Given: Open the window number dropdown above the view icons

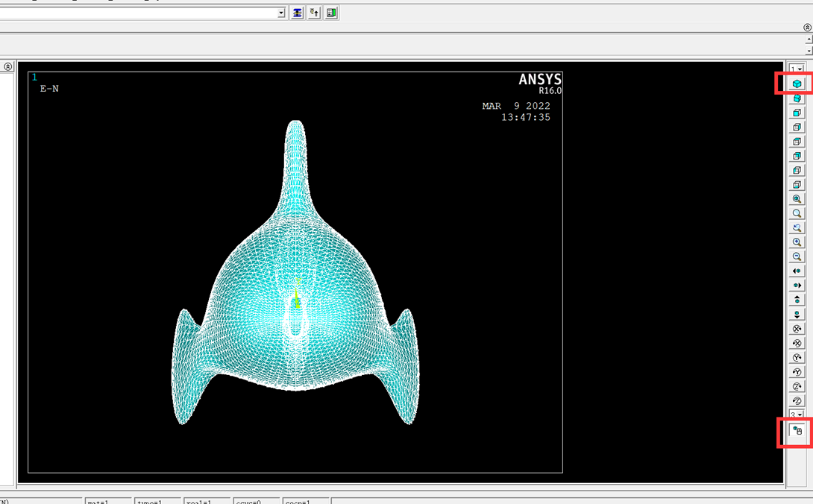Looking at the screenshot, I should [x=797, y=69].
